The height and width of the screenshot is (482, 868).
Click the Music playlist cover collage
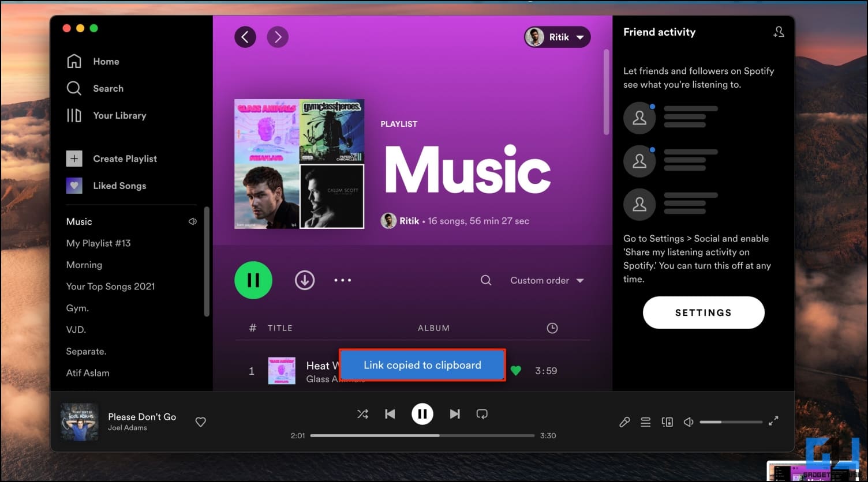(x=300, y=164)
